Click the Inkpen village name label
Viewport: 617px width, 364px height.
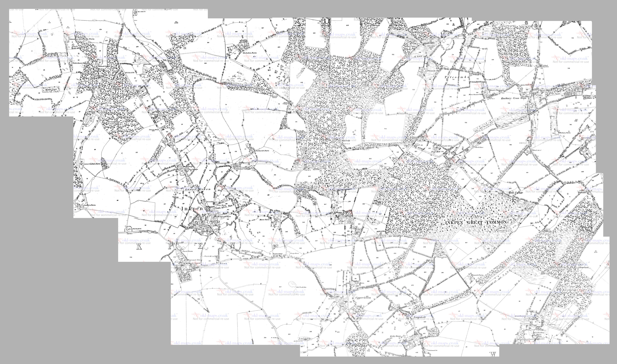coord(192,208)
